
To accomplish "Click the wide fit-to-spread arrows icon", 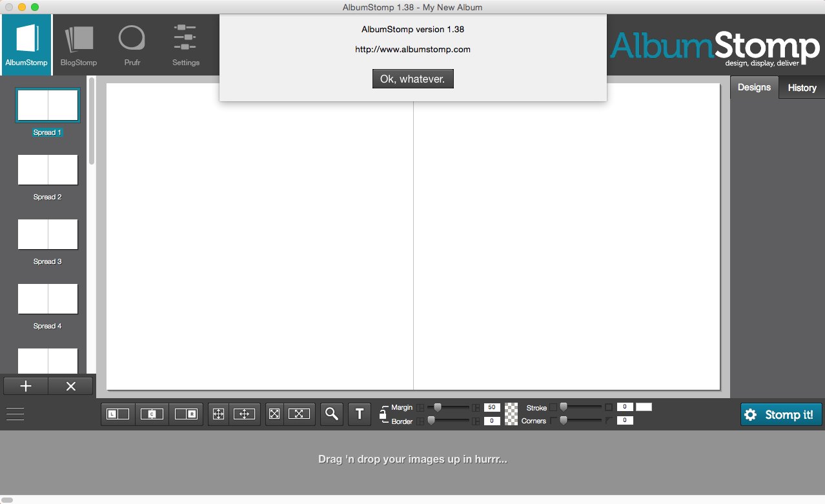I will click(245, 414).
